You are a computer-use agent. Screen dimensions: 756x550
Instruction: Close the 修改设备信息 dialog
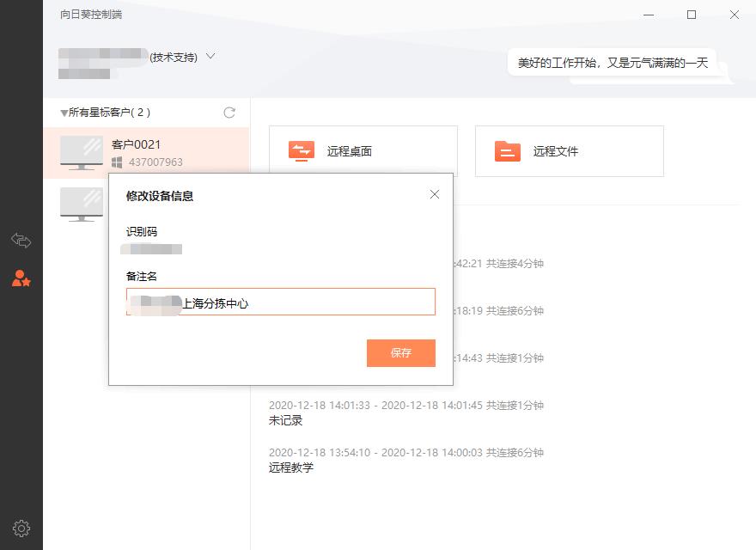point(435,194)
